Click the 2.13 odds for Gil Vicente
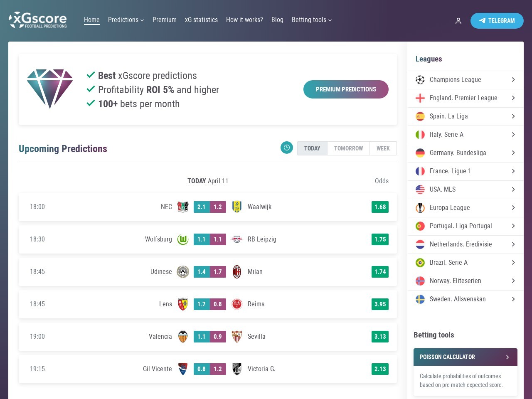Image resolution: width=532 pixels, height=399 pixels. coord(380,369)
